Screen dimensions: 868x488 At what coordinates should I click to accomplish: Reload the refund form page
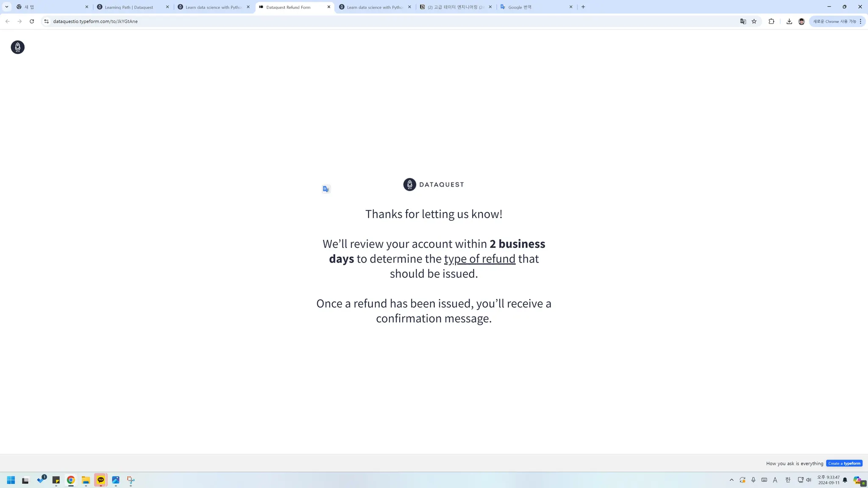pyautogui.click(x=32, y=21)
